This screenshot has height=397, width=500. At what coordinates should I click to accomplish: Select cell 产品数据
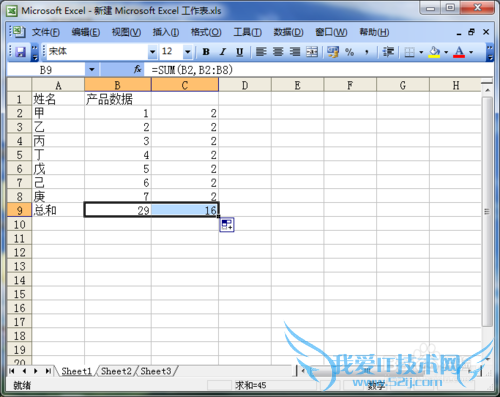[x=118, y=99]
